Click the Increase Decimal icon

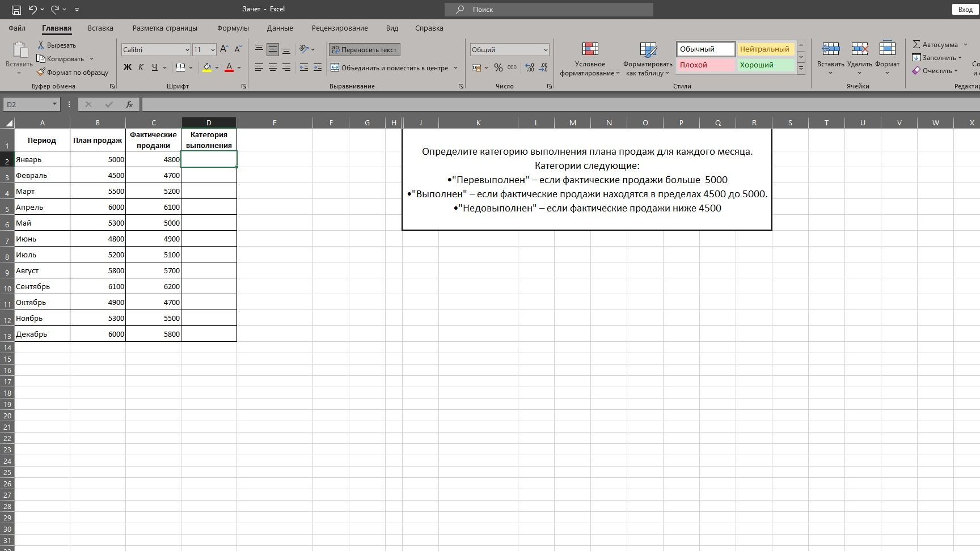point(530,67)
